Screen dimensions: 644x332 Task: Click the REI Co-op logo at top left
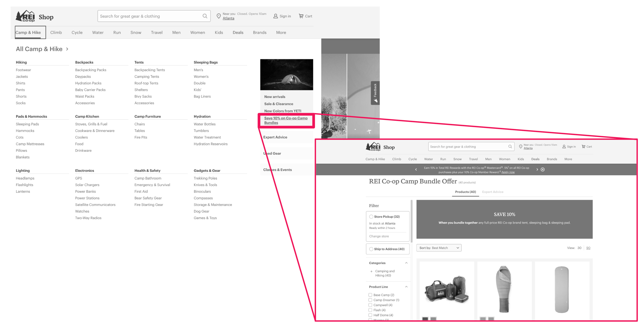(x=25, y=16)
